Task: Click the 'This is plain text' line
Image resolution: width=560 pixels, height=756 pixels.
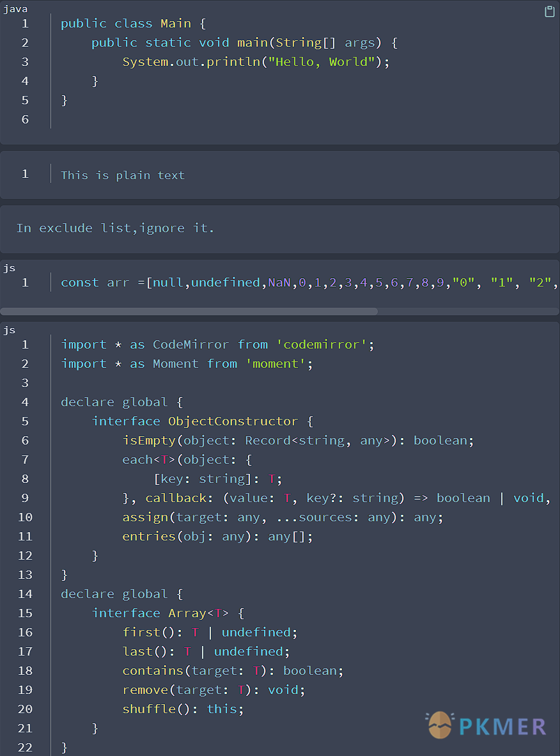Action: (x=123, y=175)
